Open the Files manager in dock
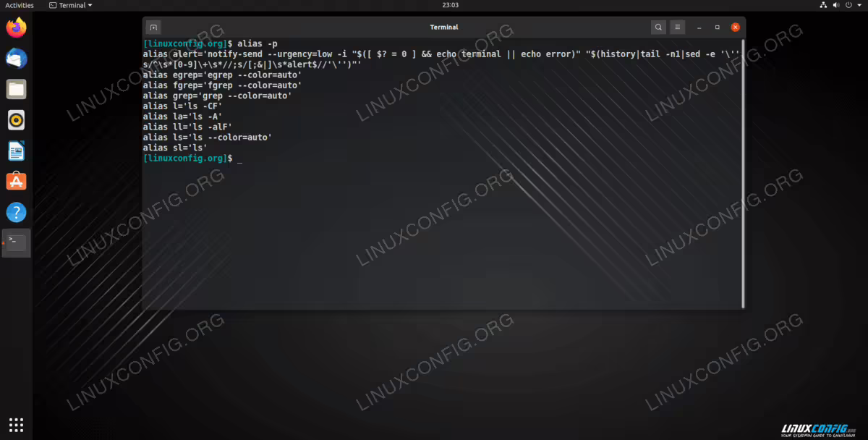 pyautogui.click(x=16, y=90)
